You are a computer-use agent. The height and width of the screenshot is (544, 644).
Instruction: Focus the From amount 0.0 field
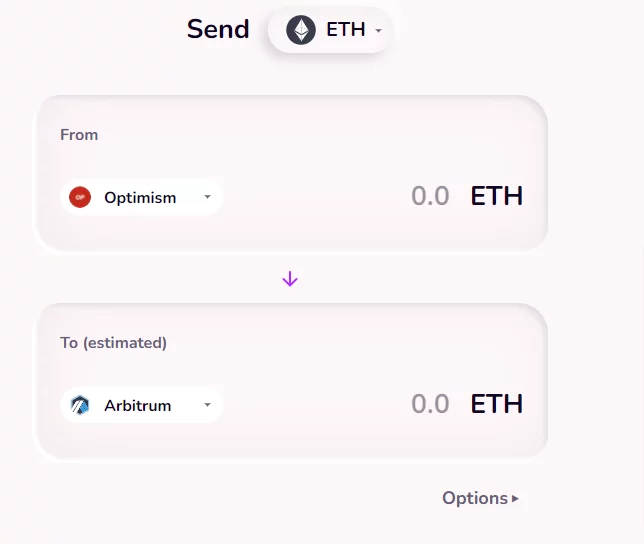[x=430, y=196]
